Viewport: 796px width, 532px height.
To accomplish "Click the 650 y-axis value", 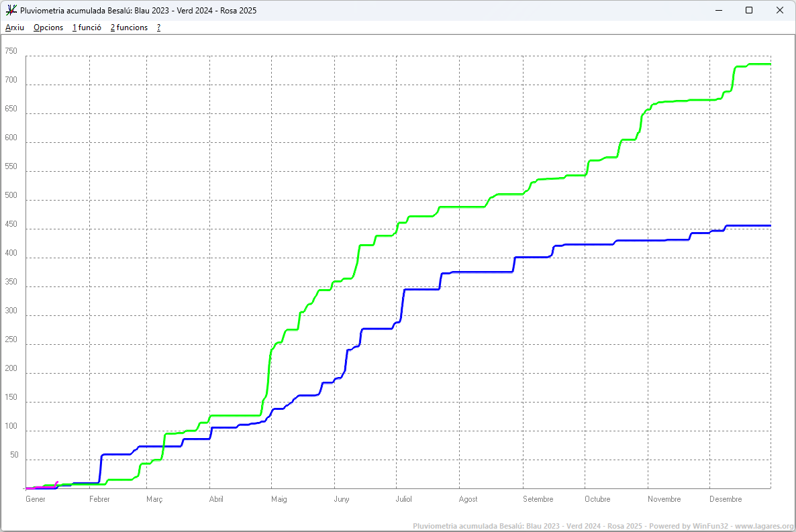I will pyautogui.click(x=11, y=109).
